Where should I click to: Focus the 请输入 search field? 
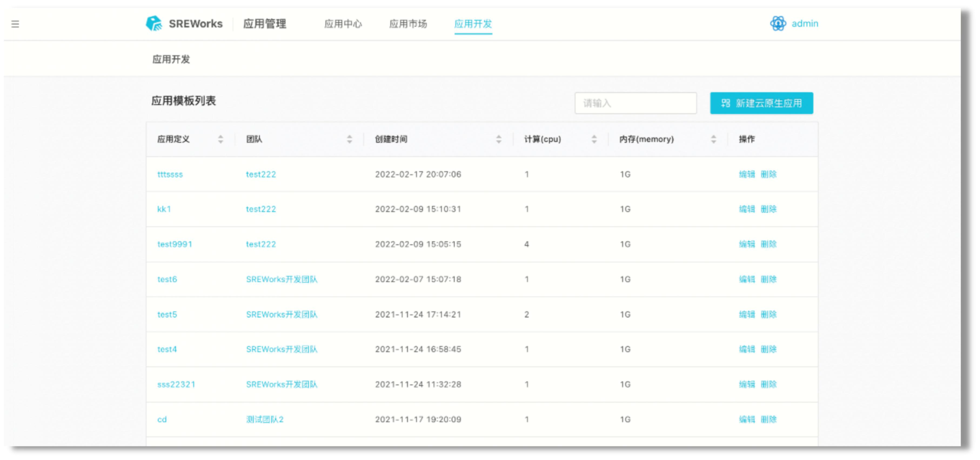click(x=636, y=103)
